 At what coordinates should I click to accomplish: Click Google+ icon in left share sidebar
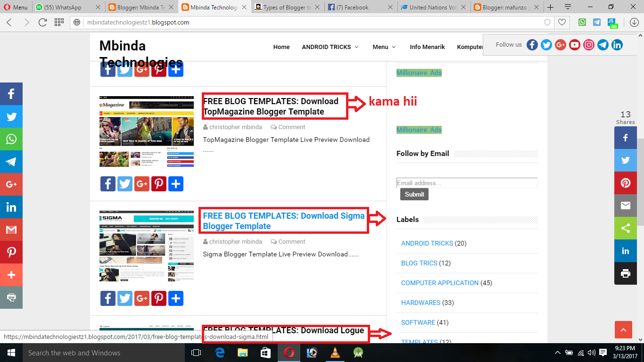coord(11,184)
